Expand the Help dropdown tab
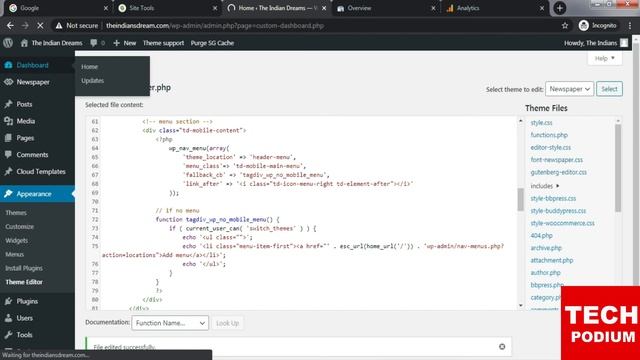Screen dimensions: 640x360 pos(605,58)
